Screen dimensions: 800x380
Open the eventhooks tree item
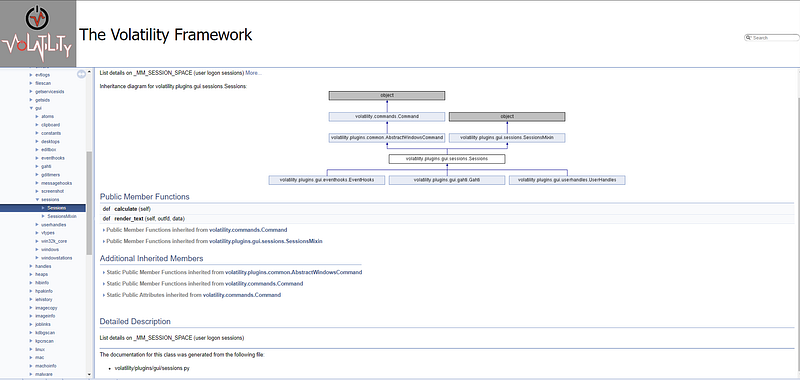pyautogui.click(x=53, y=158)
